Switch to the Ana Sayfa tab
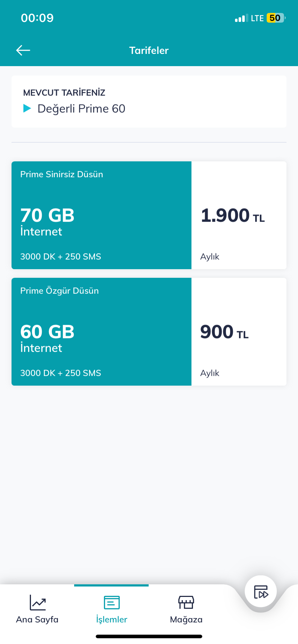This screenshot has width=298, height=644. click(37, 609)
